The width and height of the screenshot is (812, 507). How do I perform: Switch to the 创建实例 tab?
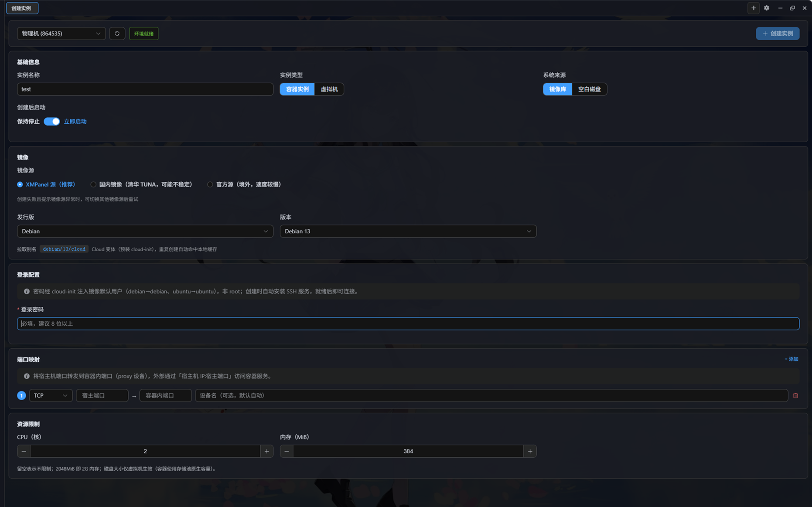tap(22, 8)
